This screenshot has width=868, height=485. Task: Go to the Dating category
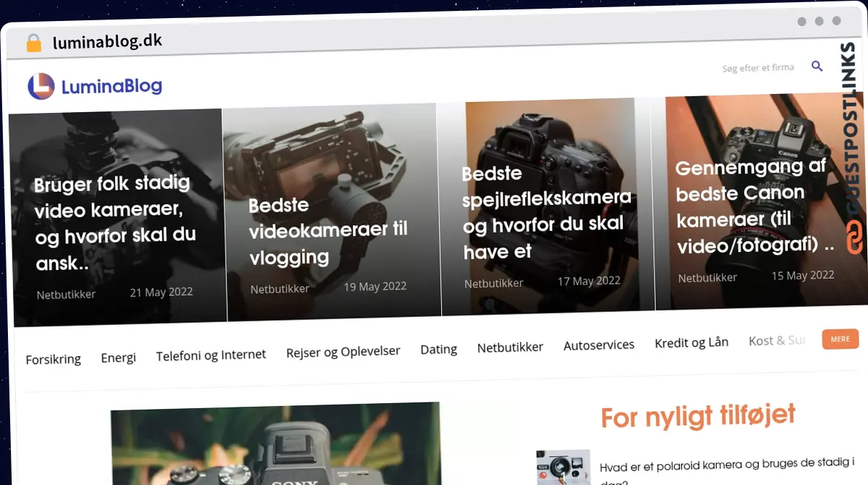pyautogui.click(x=438, y=349)
